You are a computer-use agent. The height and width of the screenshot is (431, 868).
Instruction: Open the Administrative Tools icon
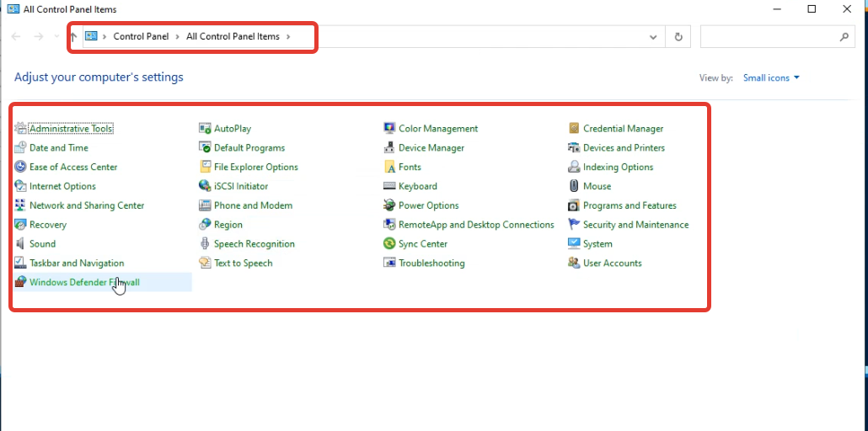tap(20, 128)
